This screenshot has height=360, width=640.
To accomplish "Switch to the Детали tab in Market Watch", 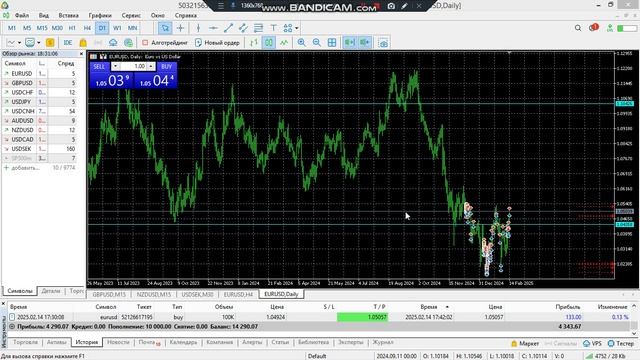I will point(51,291).
